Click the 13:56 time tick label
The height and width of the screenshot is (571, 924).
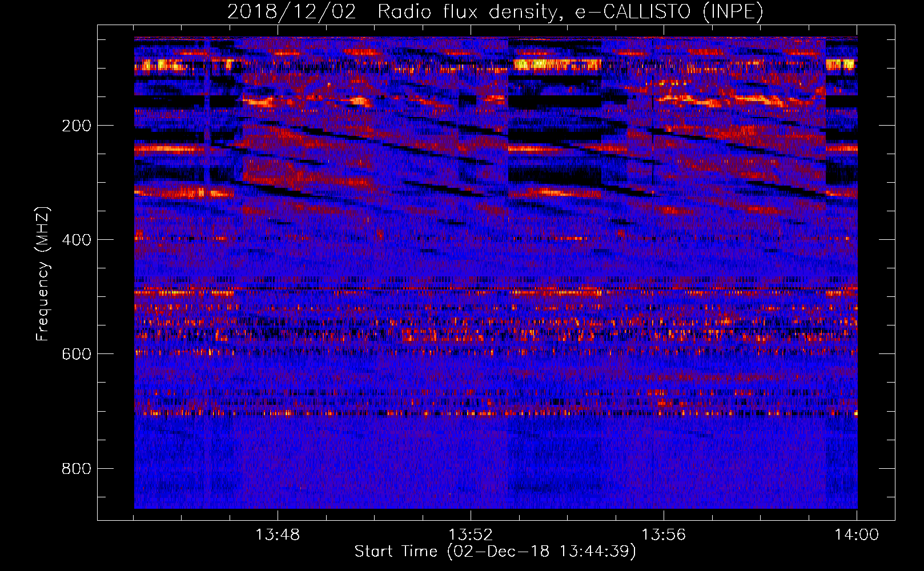[x=664, y=535]
